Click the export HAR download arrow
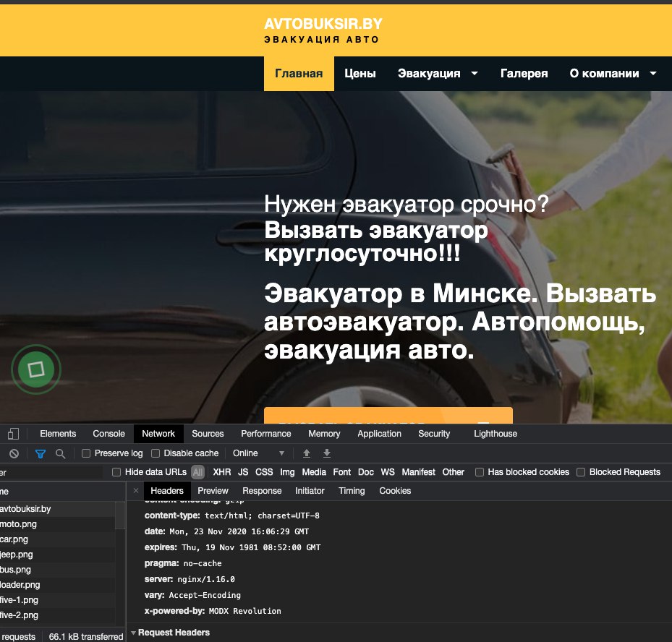This screenshot has width=672, height=642. pos(327,453)
